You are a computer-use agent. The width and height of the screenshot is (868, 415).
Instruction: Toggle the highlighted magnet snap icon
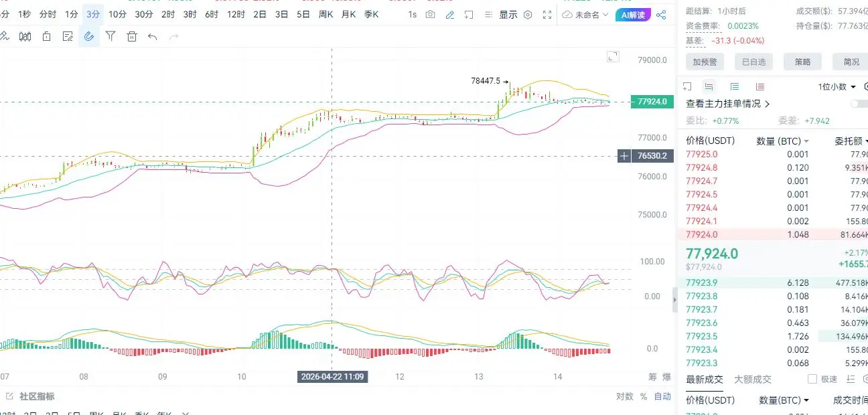89,37
